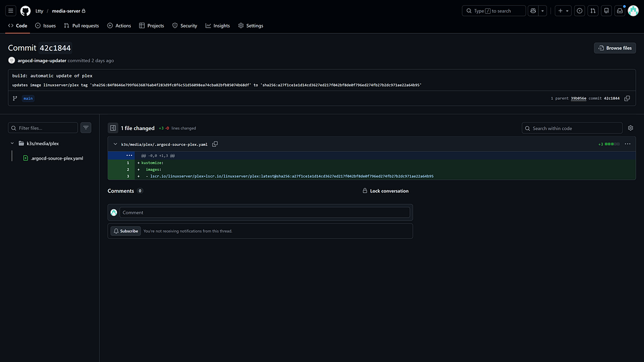This screenshot has width=644, height=362.
Task: Open the issues icon in the header
Action: (579, 11)
